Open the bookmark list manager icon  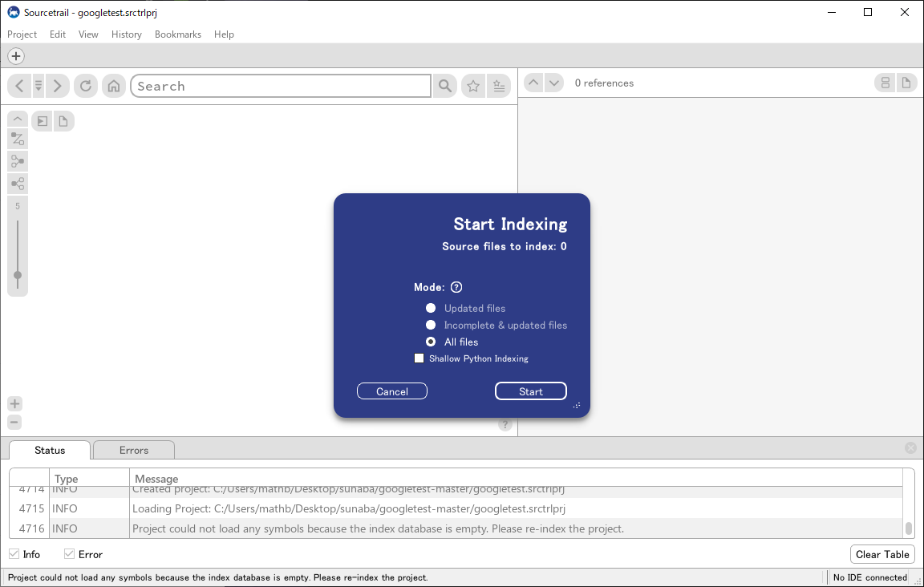point(499,86)
